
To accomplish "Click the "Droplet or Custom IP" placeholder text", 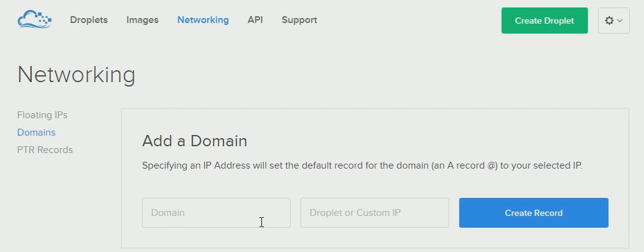I will coord(355,213).
